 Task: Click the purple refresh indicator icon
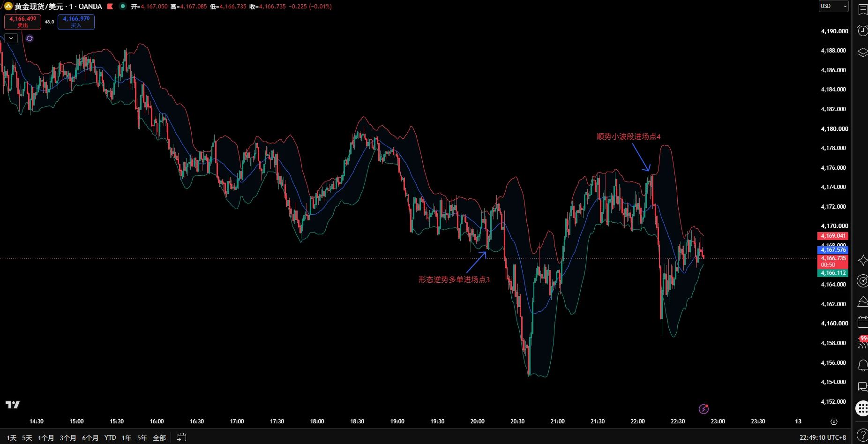tap(30, 38)
